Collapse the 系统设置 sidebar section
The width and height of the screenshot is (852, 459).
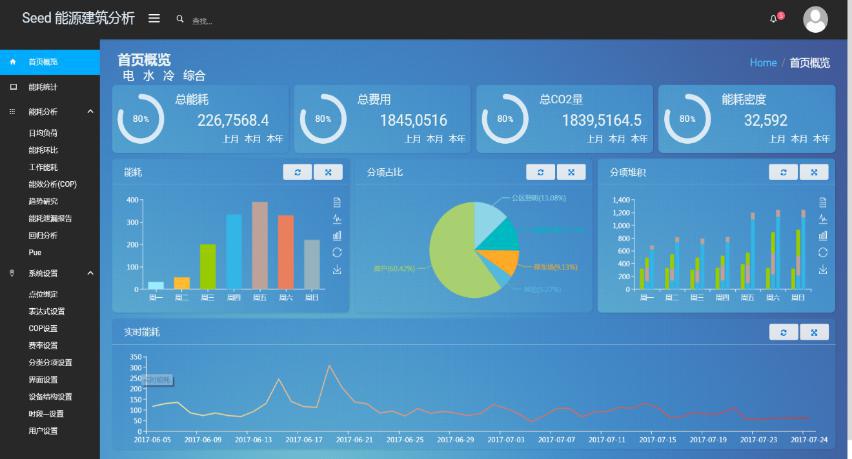[x=91, y=273]
